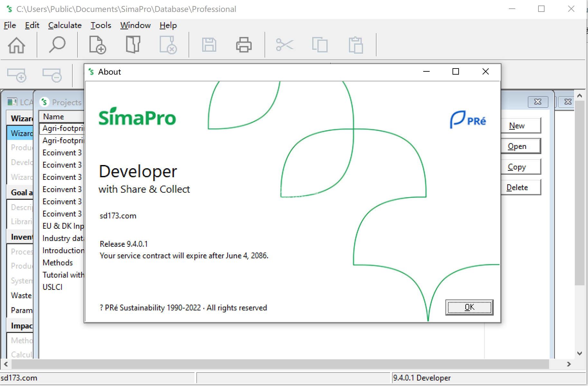Click the delete-document toolbar icon
The height and width of the screenshot is (386, 588).
click(168, 45)
